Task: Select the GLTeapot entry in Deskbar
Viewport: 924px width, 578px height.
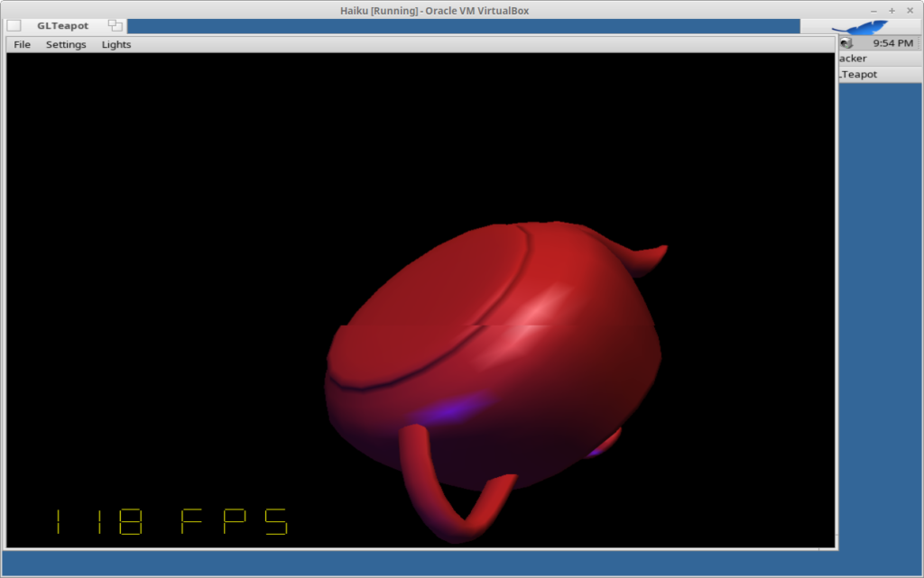Action: coord(881,74)
